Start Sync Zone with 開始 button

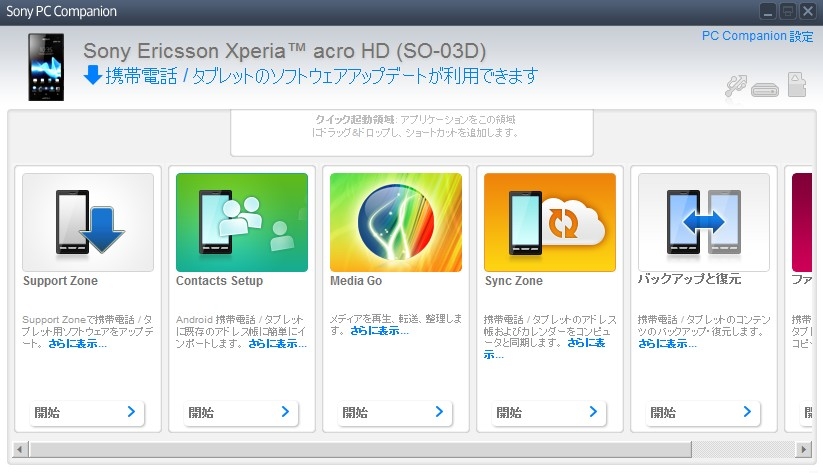(549, 413)
